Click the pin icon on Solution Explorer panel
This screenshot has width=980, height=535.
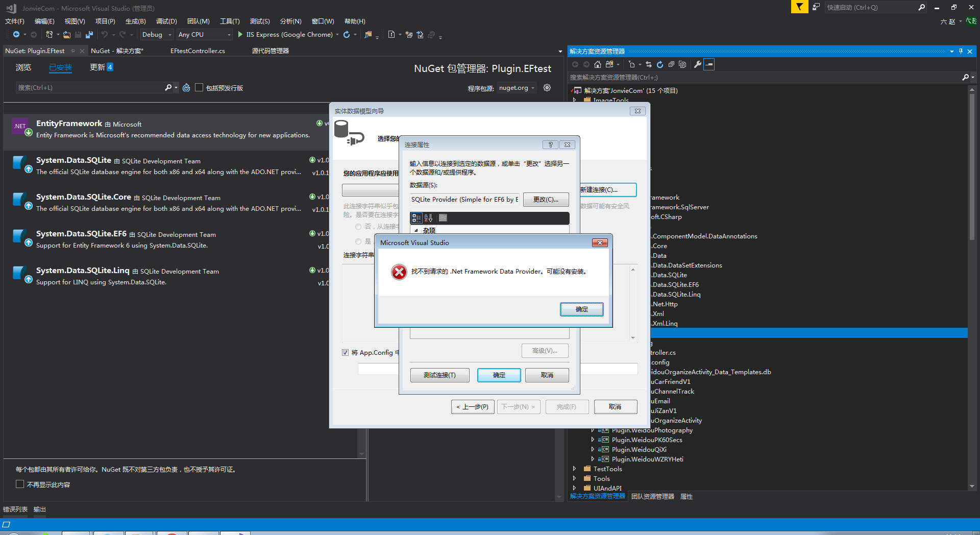[961, 51]
